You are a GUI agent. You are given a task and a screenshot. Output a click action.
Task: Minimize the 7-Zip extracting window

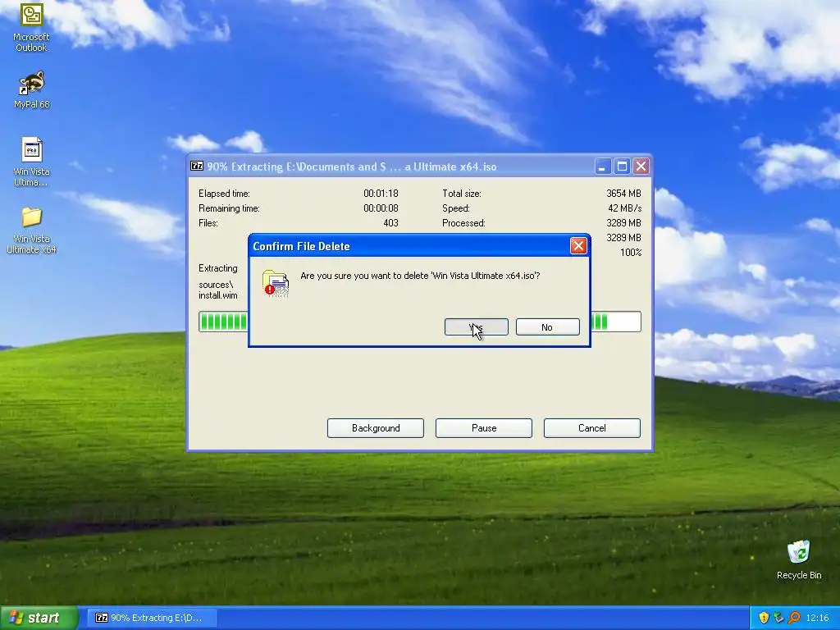pos(603,167)
